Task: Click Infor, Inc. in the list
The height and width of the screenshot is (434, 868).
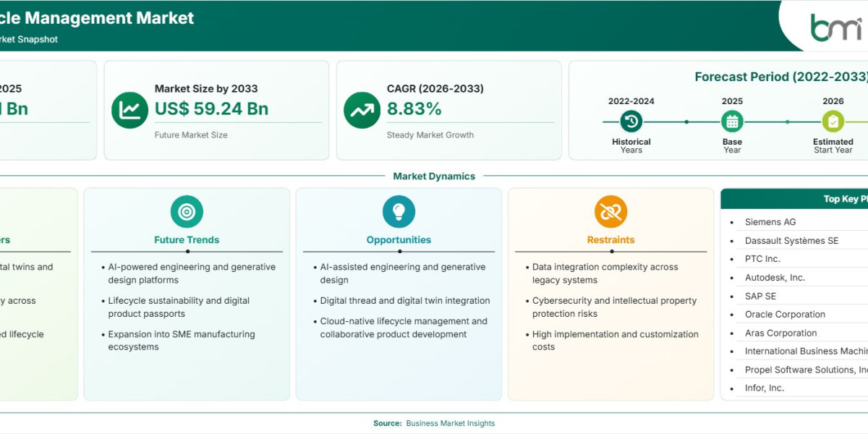Action: (765, 388)
